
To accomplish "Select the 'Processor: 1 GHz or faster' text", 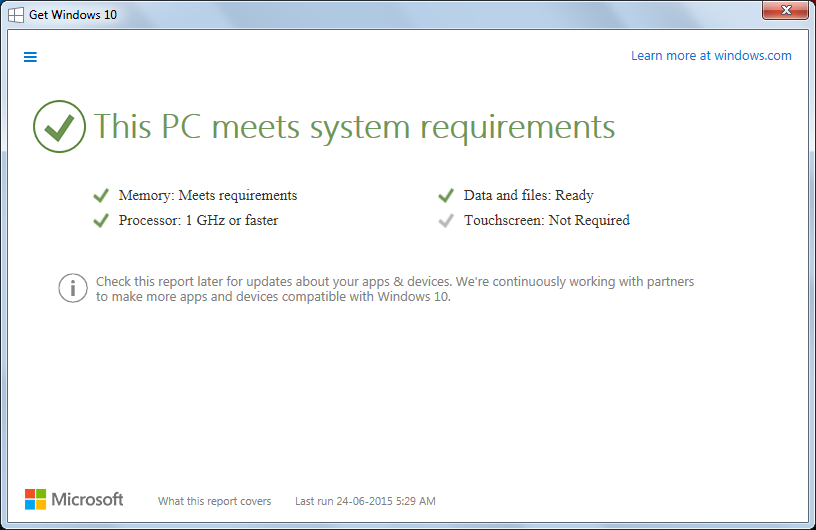I will (x=198, y=220).
